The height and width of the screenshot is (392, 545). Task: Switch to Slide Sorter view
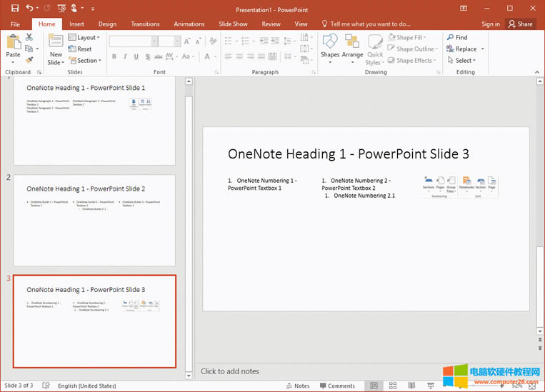pos(392,386)
